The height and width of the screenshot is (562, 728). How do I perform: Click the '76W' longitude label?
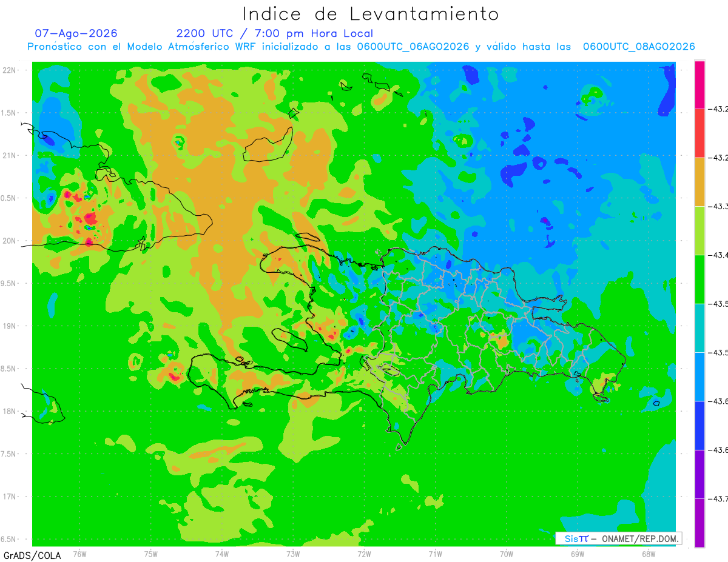(79, 554)
